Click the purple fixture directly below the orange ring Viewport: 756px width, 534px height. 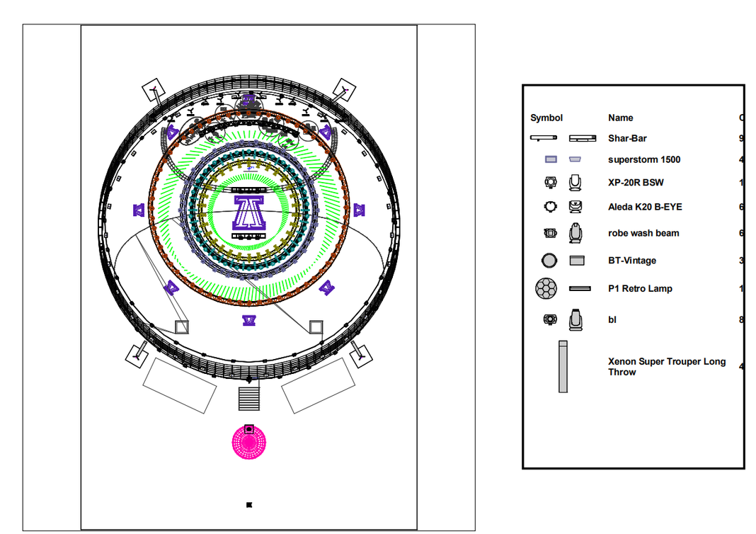[x=248, y=320]
